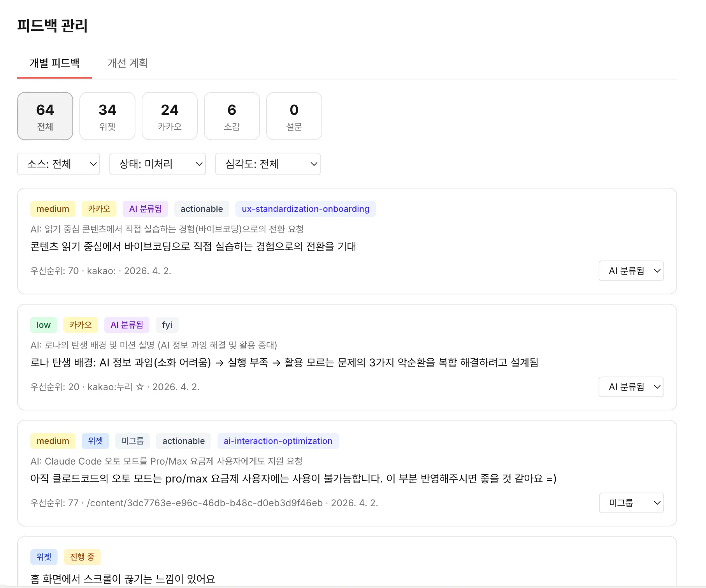Select the 64 전체 count card
This screenshot has height=588, width=706.
point(45,116)
